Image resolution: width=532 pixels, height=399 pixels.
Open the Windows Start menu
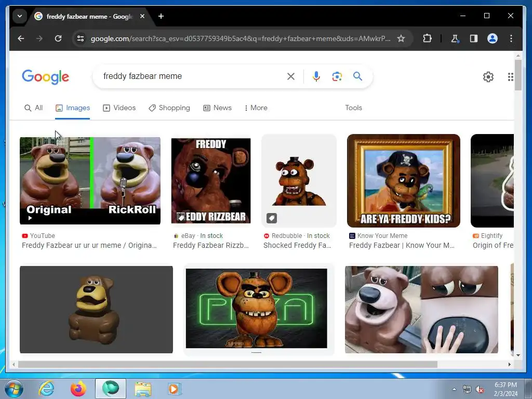point(14,389)
